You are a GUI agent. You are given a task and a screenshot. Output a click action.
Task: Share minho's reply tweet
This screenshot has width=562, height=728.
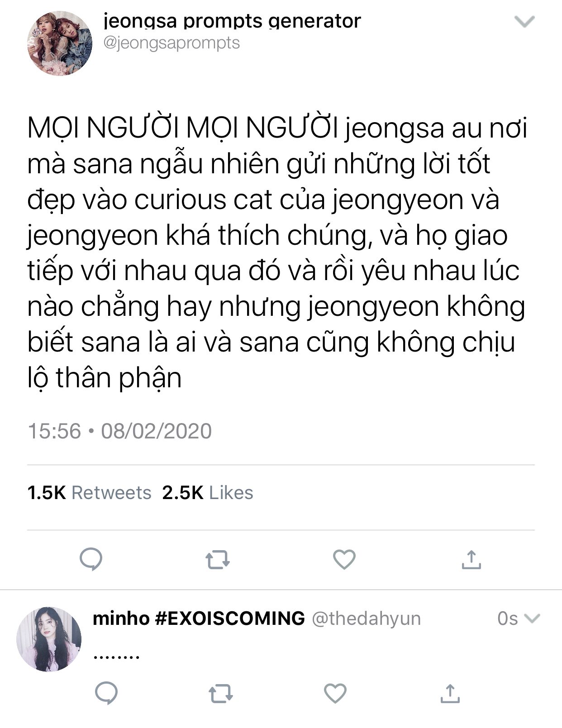coord(450,693)
